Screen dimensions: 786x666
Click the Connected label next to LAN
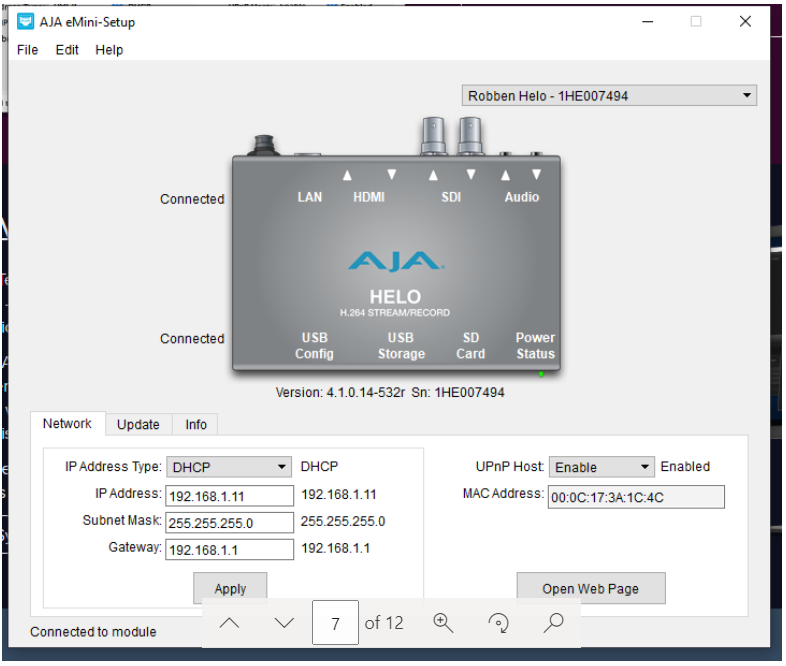coord(192,199)
